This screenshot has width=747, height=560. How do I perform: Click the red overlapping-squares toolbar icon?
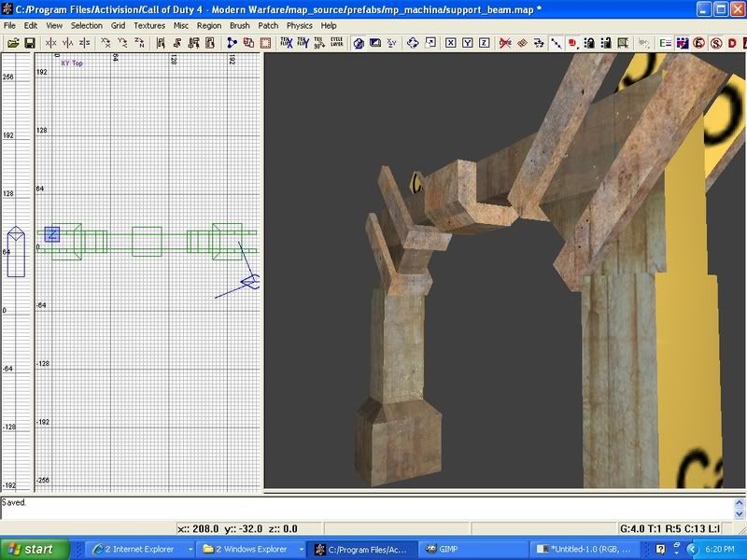coord(248,43)
